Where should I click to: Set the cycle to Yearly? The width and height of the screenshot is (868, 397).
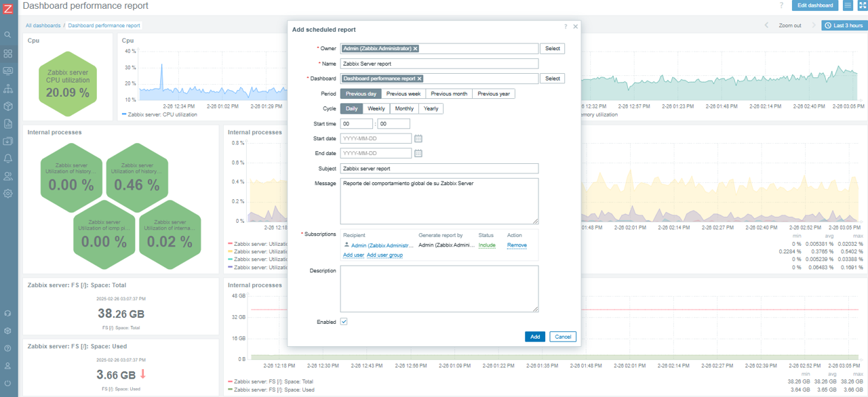pyautogui.click(x=431, y=108)
